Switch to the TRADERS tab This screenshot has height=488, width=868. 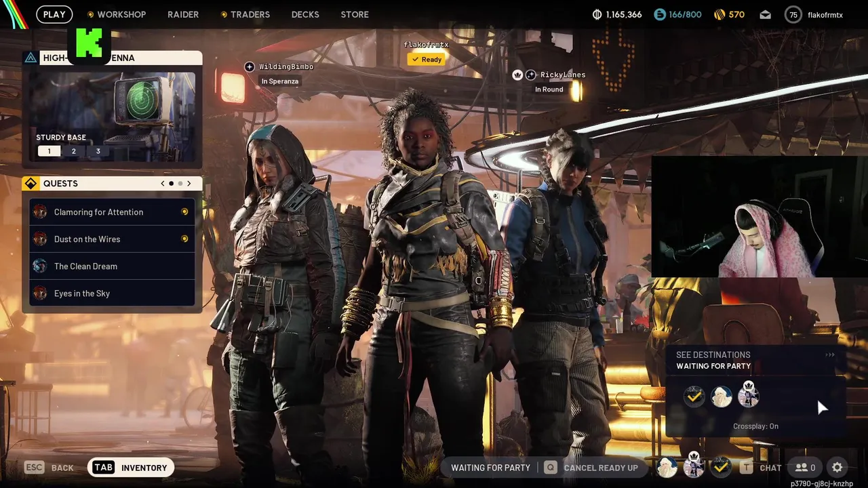250,14
